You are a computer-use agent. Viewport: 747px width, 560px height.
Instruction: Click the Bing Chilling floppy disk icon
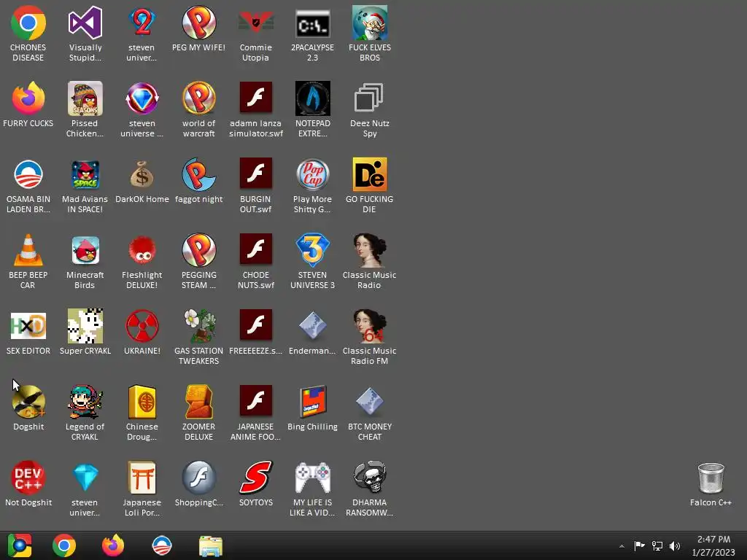pyautogui.click(x=312, y=408)
